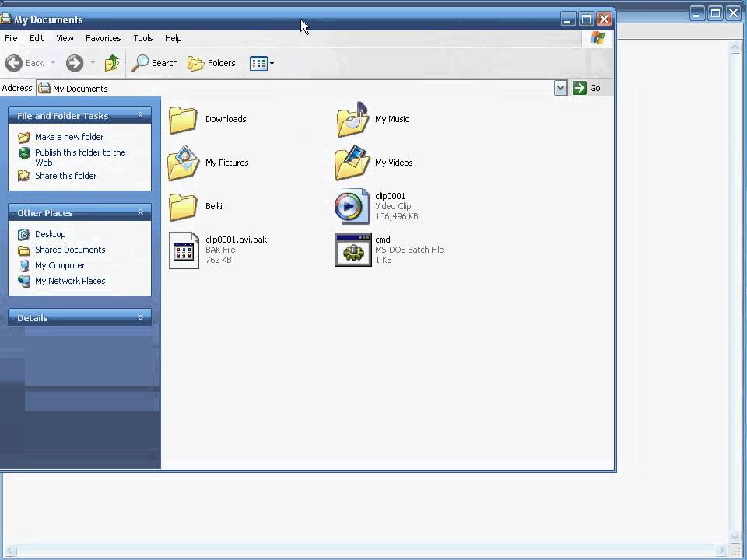Click the Make a new folder icon
The height and width of the screenshot is (560, 747).
tap(24, 138)
